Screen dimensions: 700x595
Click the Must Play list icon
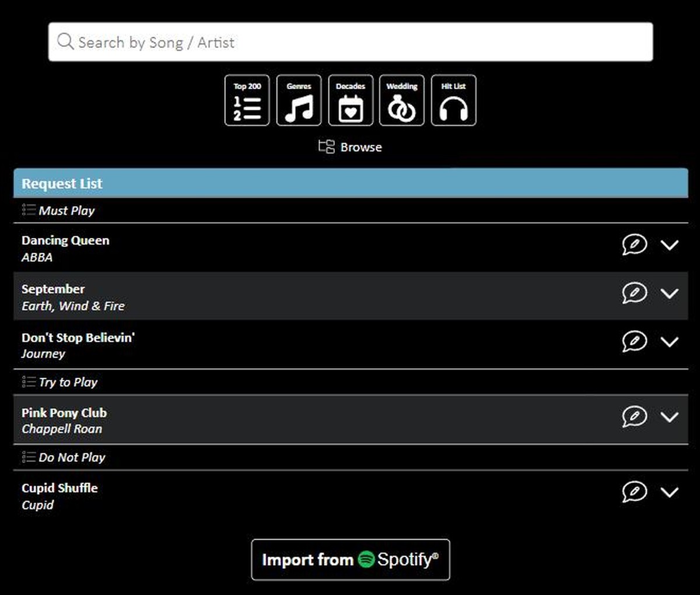click(x=29, y=210)
